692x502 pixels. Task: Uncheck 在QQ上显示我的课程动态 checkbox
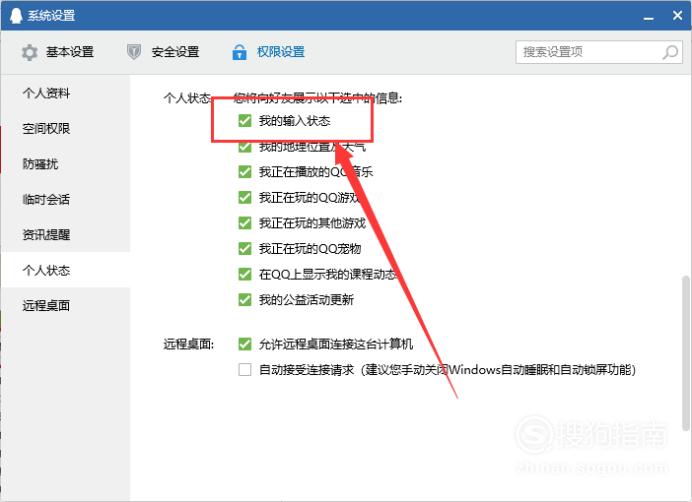[x=244, y=274]
